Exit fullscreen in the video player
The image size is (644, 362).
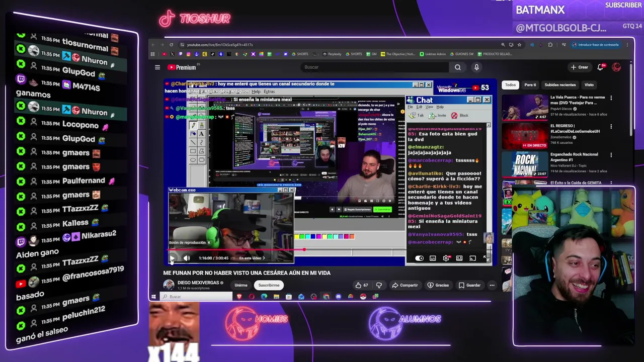click(x=486, y=258)
